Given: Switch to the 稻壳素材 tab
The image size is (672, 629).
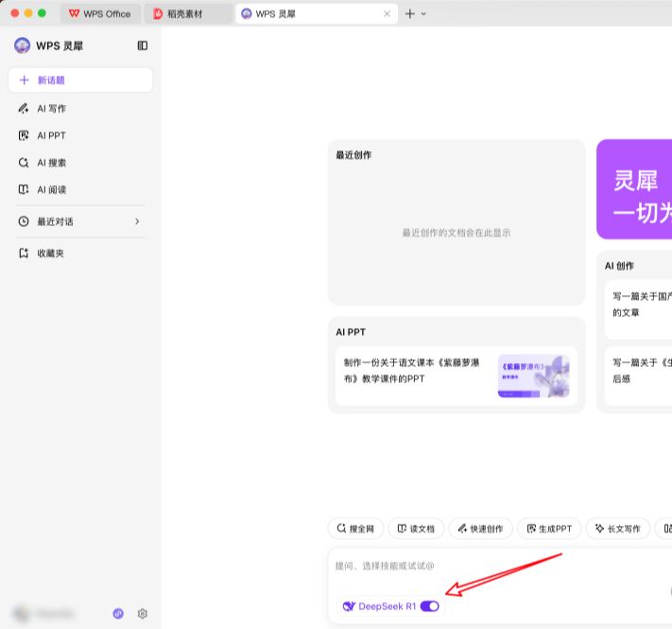Looking at the screenshot, I should point(188,14).
